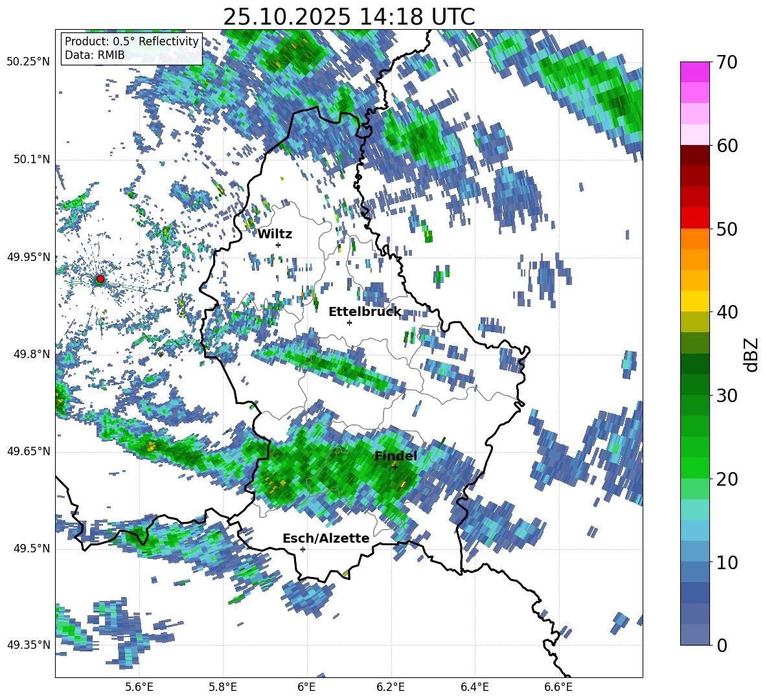
Task: Click the 30 colorbar tick label
Action: coord(726,396)
